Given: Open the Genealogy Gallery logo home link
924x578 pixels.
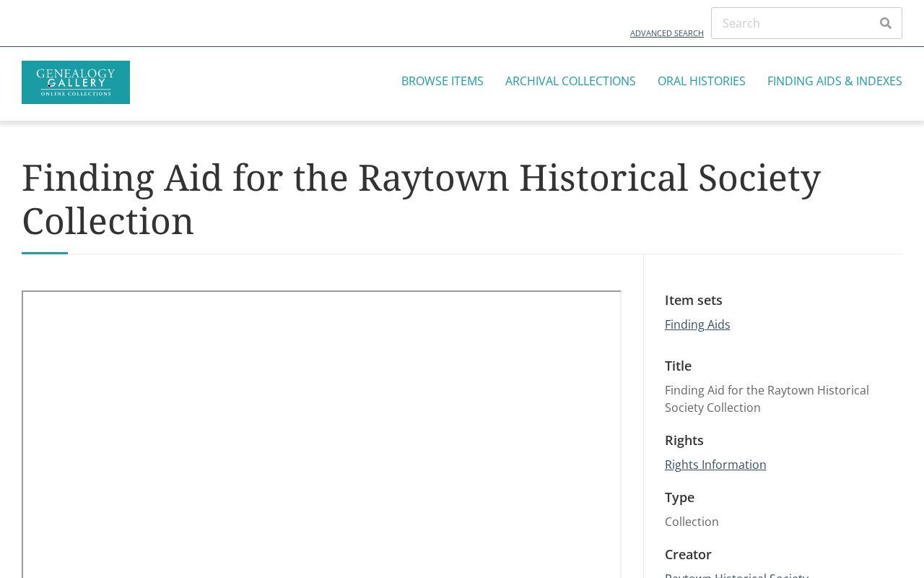Looking at the screenshot, I should pyautogui.click(x=76, y=82).
